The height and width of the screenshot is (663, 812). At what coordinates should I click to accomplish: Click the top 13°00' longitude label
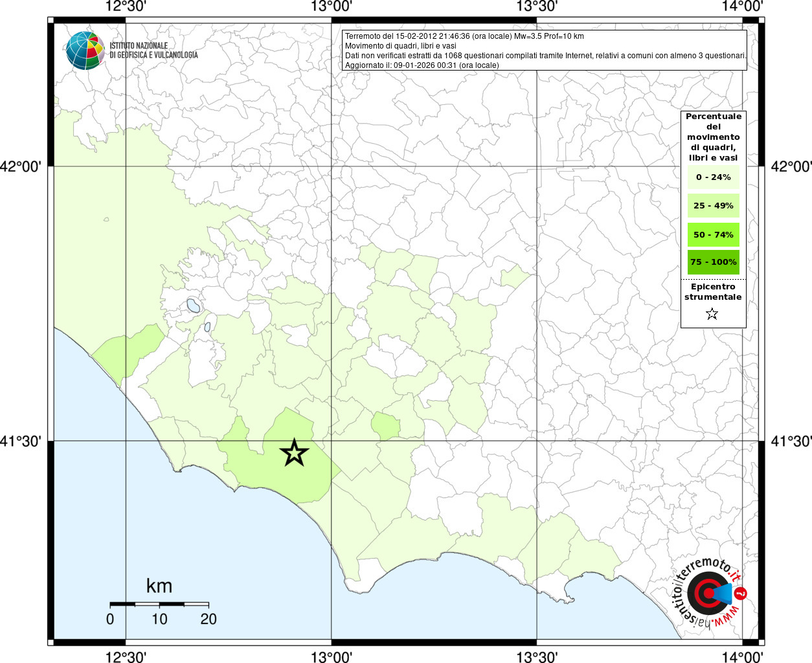pos(332,6)
